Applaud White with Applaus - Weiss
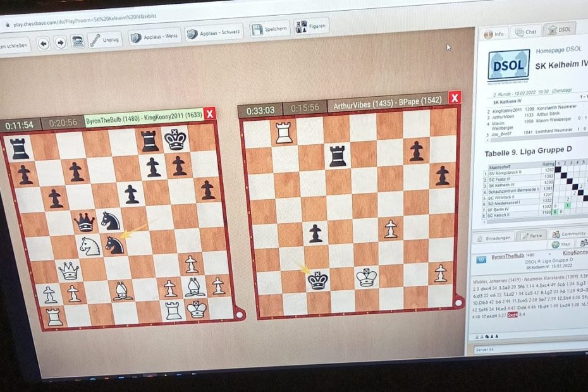 (154, 37)
